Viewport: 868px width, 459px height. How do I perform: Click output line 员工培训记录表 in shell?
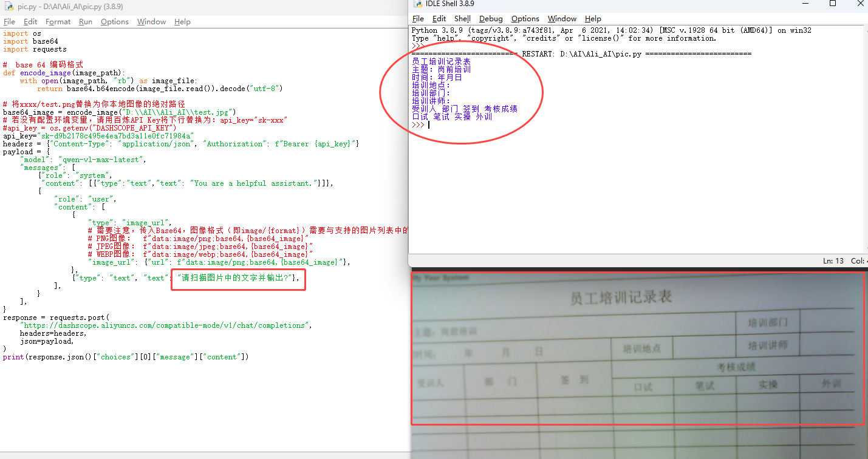click(441, 62)
